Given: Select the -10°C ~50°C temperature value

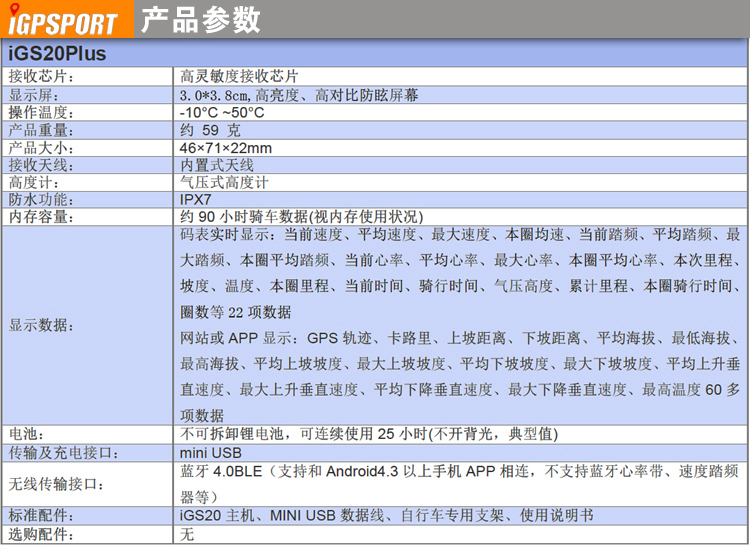Looking at the screenshot, I should [222, 112].
